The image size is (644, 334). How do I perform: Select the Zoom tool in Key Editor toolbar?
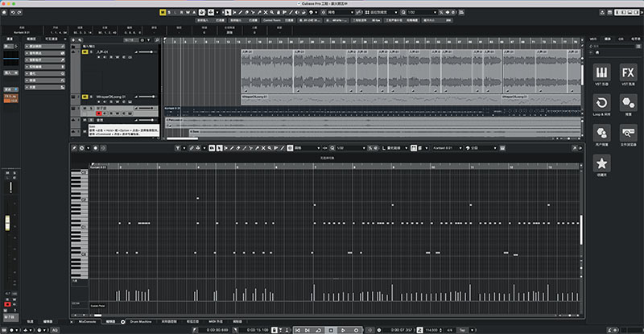tap(269, 148)
